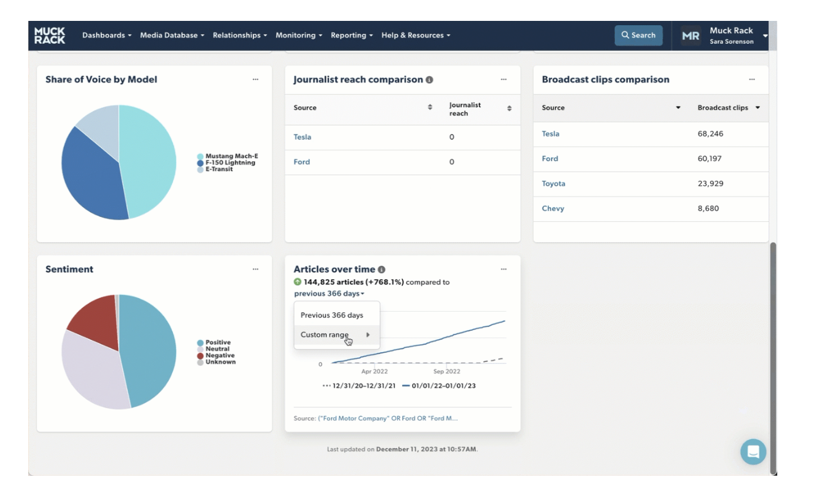Toggle the previous 366 days comparison dropdown
The image size is (824, 504).
point(329,294)
